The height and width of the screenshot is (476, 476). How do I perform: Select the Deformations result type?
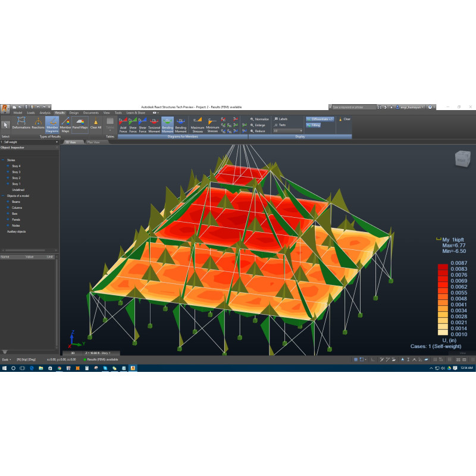[22, 124]
